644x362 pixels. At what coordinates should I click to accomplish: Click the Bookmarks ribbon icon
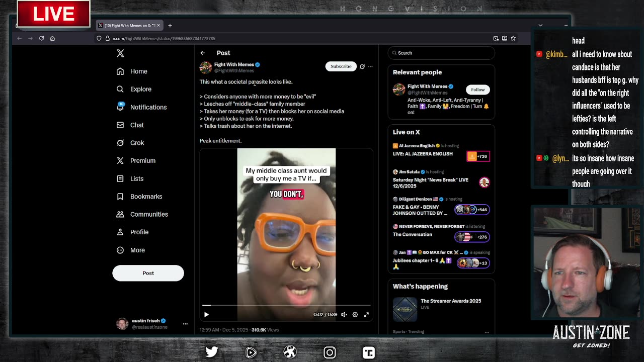[x=120, y=197]
